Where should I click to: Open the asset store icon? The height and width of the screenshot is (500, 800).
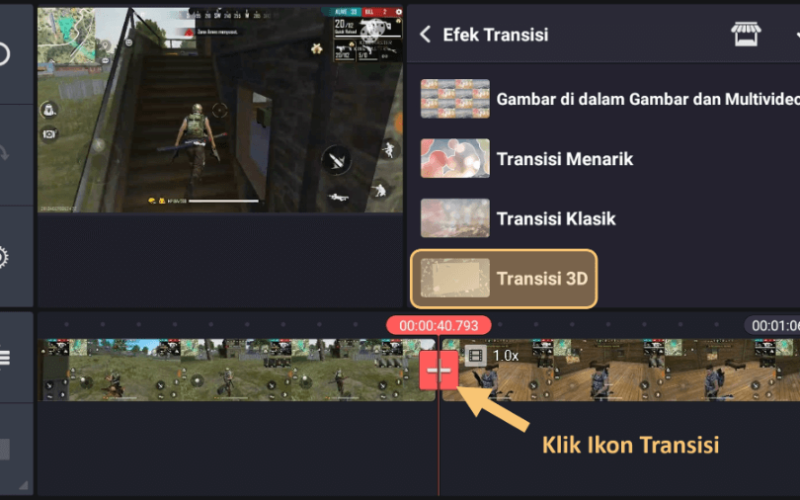[746, 34]
